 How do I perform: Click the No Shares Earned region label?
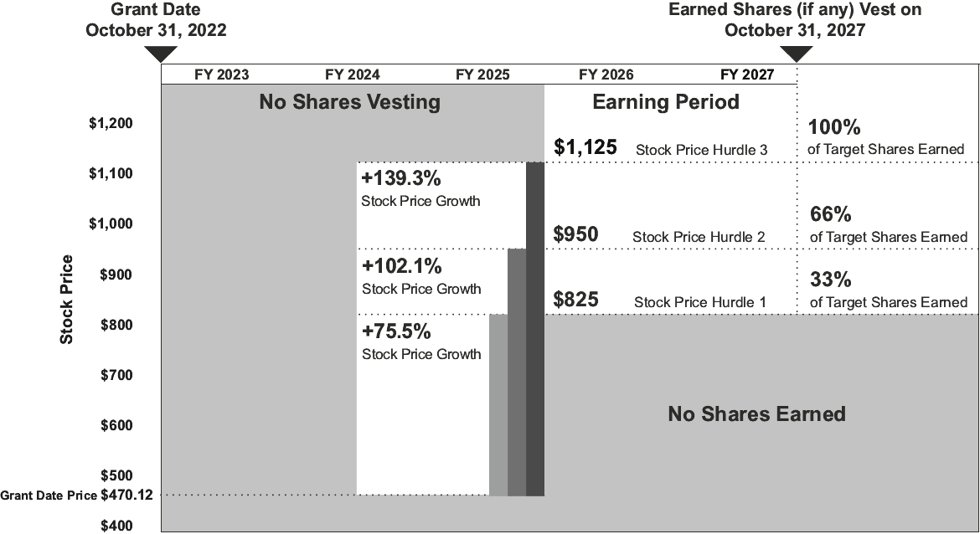coord(756,413)
